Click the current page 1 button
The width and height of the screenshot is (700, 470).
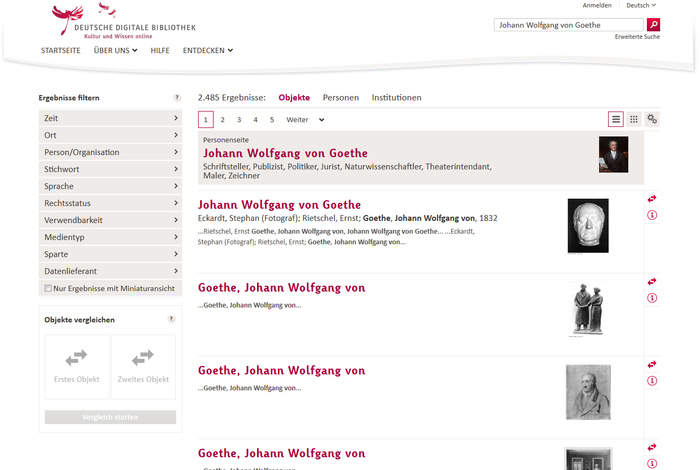206,120
